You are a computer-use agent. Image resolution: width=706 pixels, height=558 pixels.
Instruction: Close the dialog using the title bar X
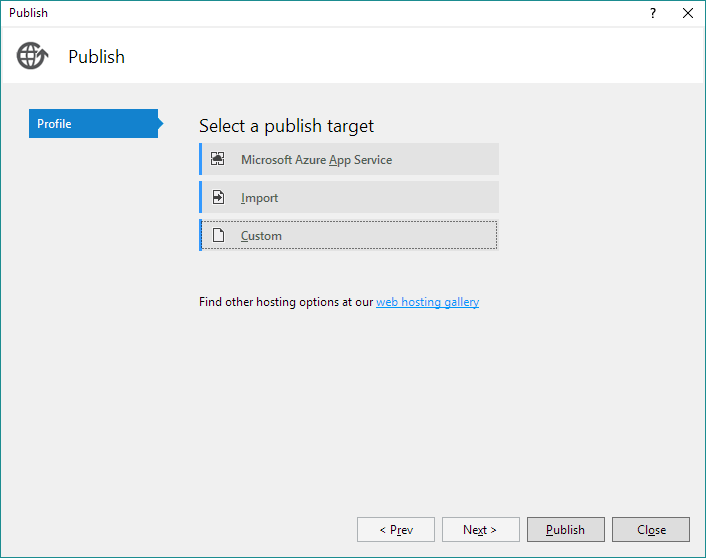pos(688,13)
